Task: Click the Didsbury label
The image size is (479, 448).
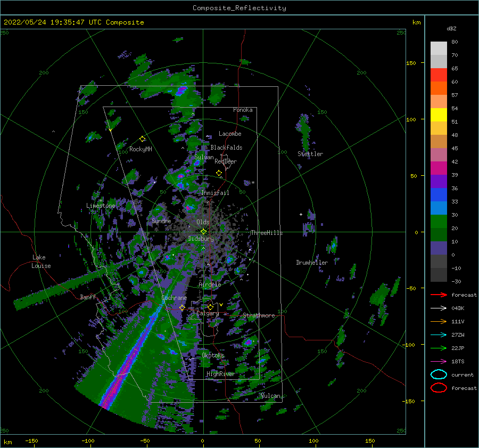Action: (201, 239)
